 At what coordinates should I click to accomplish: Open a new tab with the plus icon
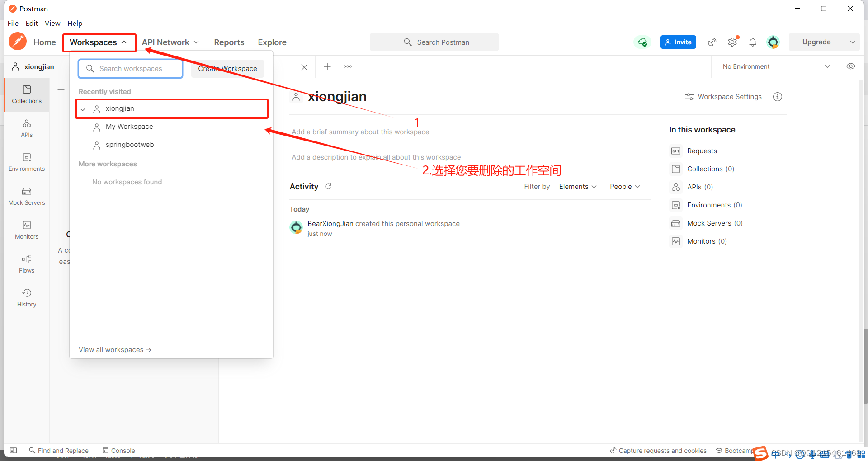point(327,66)
